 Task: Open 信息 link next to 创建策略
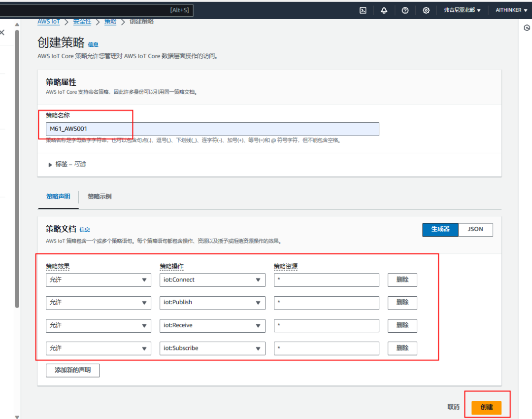[93, 44]
